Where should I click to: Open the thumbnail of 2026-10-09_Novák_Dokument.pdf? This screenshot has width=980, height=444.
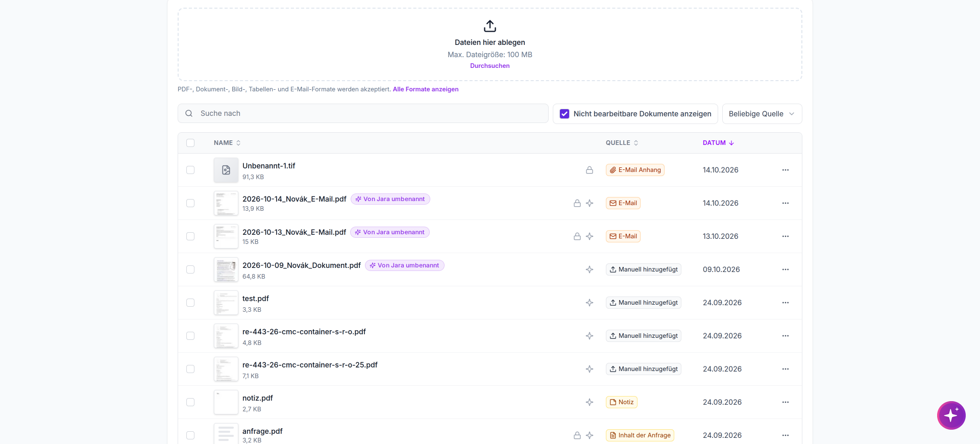click(x=226, y=269)
